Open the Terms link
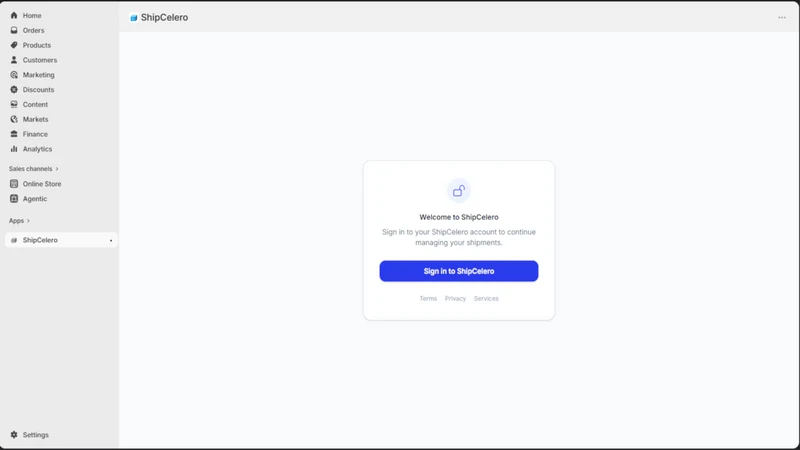 428,298
